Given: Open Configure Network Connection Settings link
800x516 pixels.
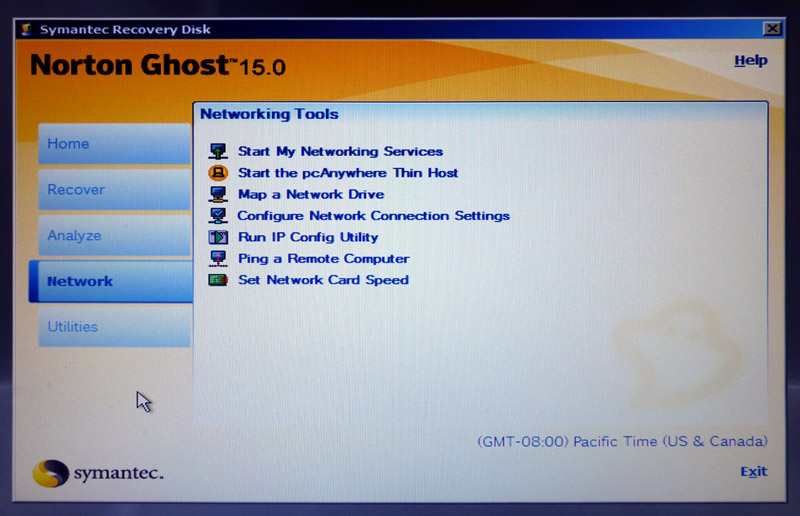Looking at the screenshot, I should (x=373, y=216).
